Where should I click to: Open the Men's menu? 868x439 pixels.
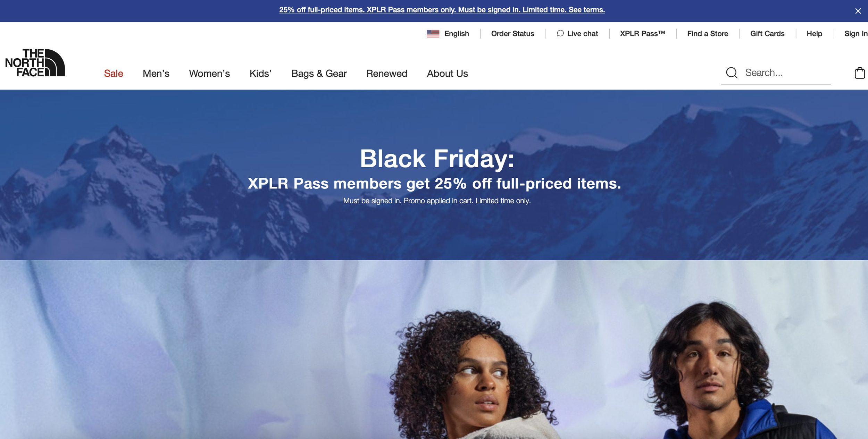[x=156, y=74]
